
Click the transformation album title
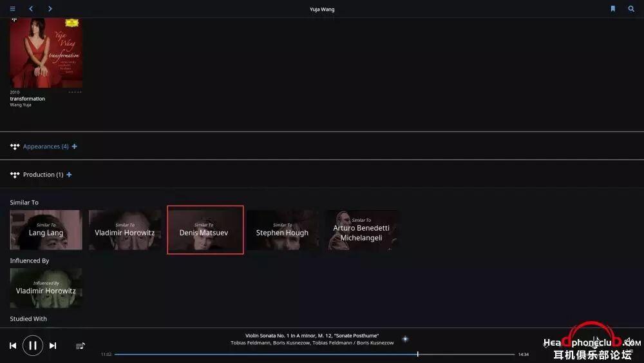[28, 99]
